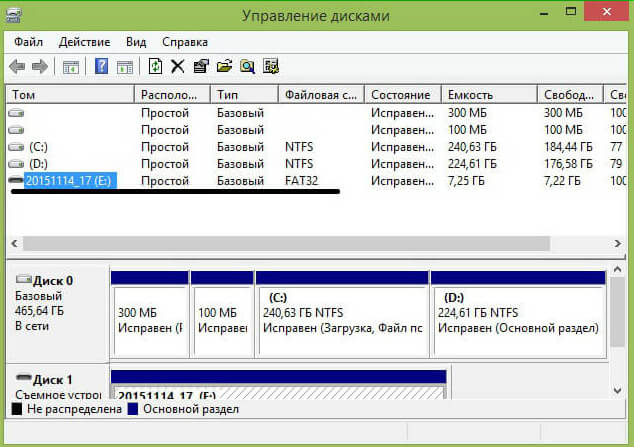Select the 20151114_17 (E:) volume row
Screen dimensions: 634x447
316,181
